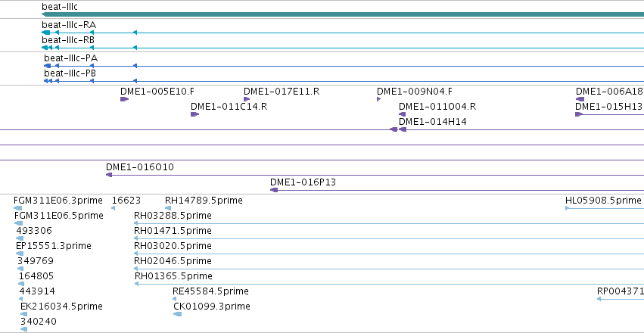The width and height of the screenshot is (644, 333).
Task: Open the DME1-005E10.F label
Action: [x=157, y=92]
